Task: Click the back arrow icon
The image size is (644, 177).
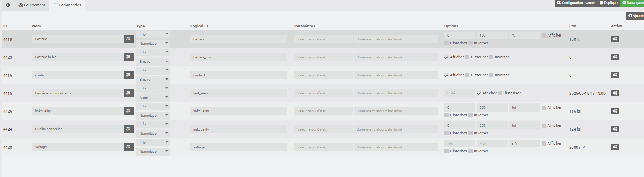Action: (8, 5)
